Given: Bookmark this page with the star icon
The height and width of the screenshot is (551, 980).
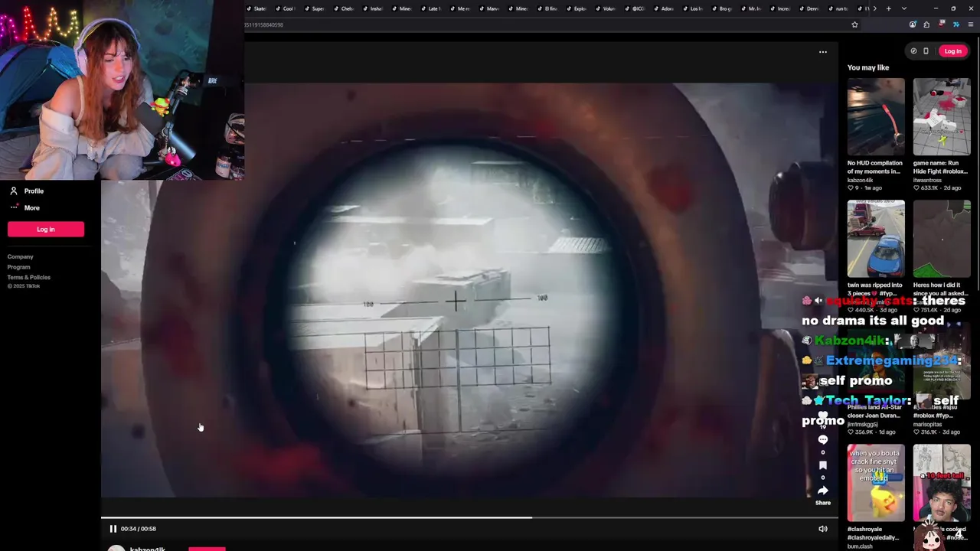Looking at the screenshot, I should point(854,24).
